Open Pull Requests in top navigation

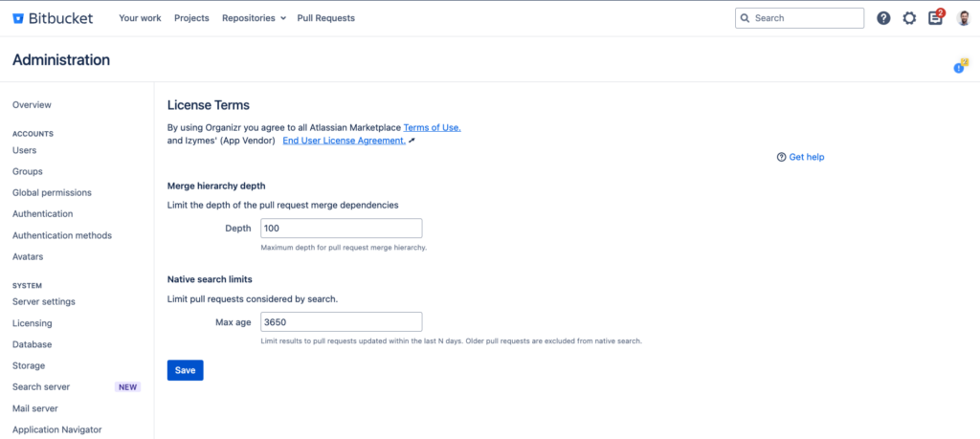[x=325, y=18]
